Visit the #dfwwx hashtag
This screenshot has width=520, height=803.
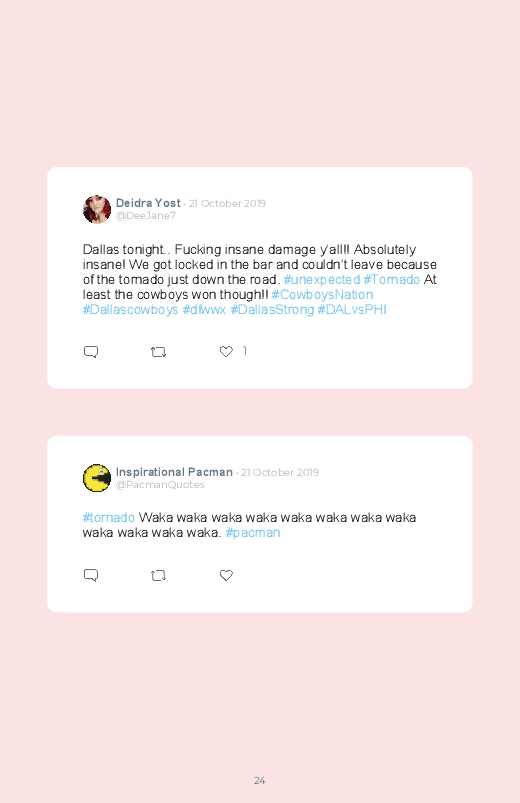[204, 310]
